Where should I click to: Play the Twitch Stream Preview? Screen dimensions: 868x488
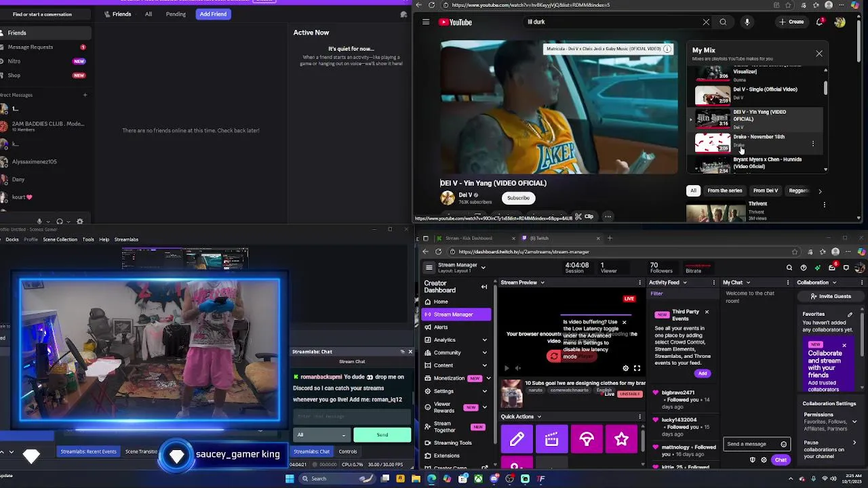coord(507,368)
